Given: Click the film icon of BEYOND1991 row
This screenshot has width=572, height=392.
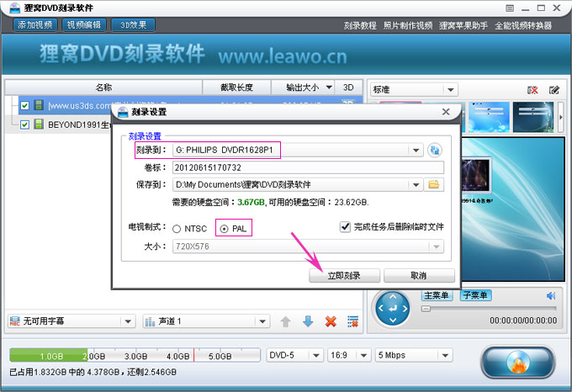Looking at the screenshot, I should [39, 124].
